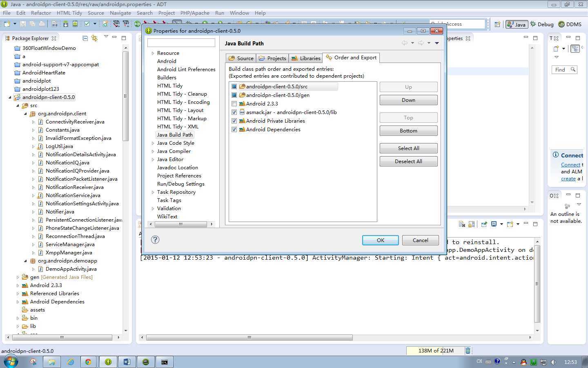The height and width of the screenshot is (368, 588).
Task: Click the first HTML Tidy toolbar icon
Action: pos(117,24)
